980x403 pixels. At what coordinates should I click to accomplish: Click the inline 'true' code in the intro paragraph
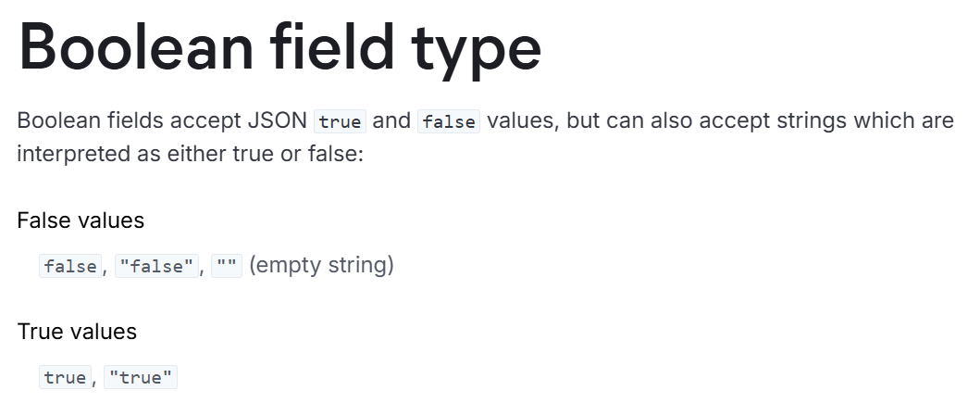coord(340,121)
